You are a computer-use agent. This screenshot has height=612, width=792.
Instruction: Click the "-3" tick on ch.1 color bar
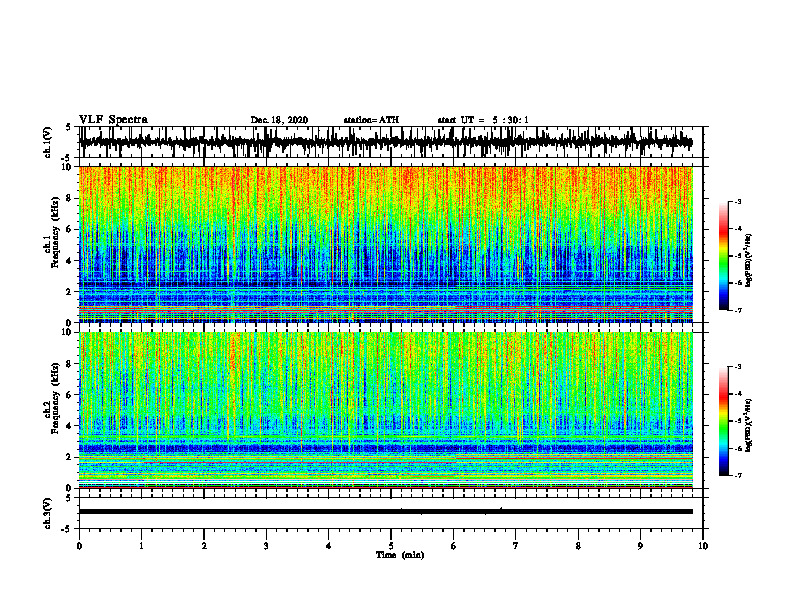click(x=738, y=202)
